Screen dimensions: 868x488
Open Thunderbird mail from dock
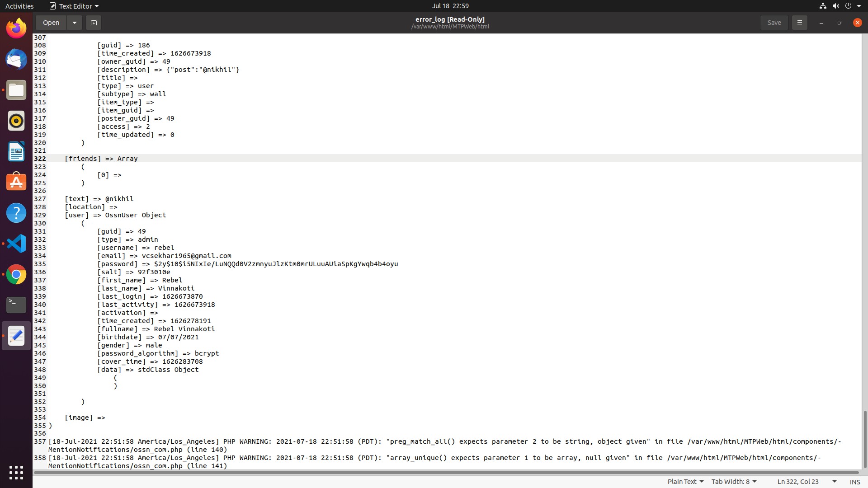(16, 60)
